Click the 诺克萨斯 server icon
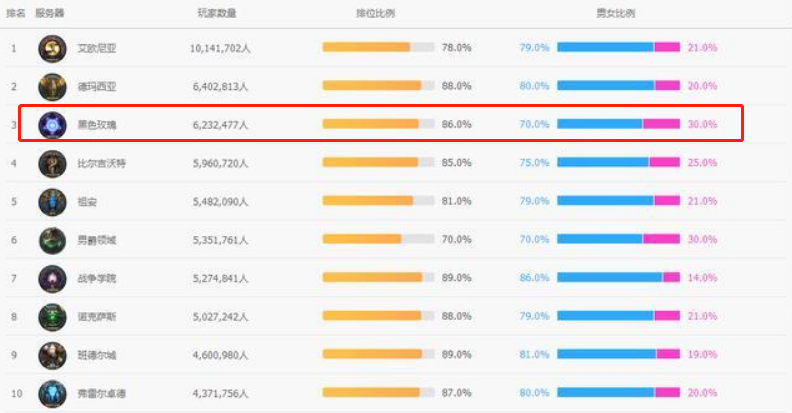Screen dimensions: 792x413 (52, 317)
